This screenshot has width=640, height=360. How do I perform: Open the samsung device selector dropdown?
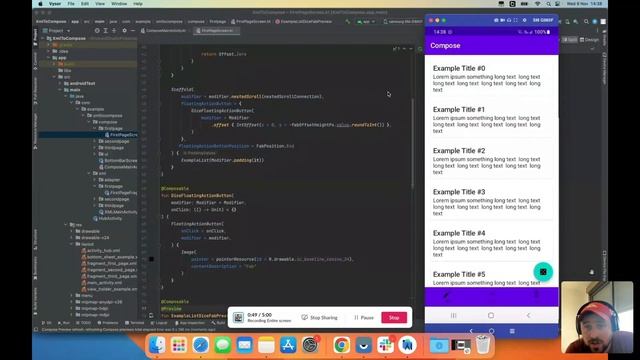[x=402, y=21]
